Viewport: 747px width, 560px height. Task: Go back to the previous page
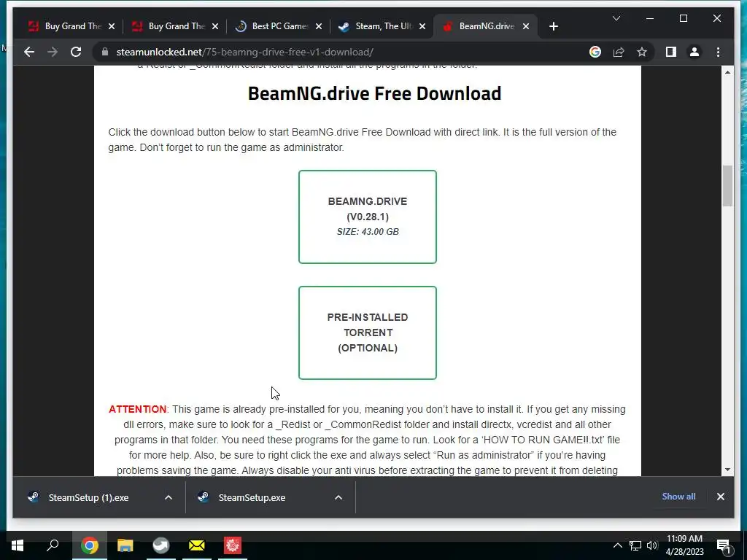point(29,52)
